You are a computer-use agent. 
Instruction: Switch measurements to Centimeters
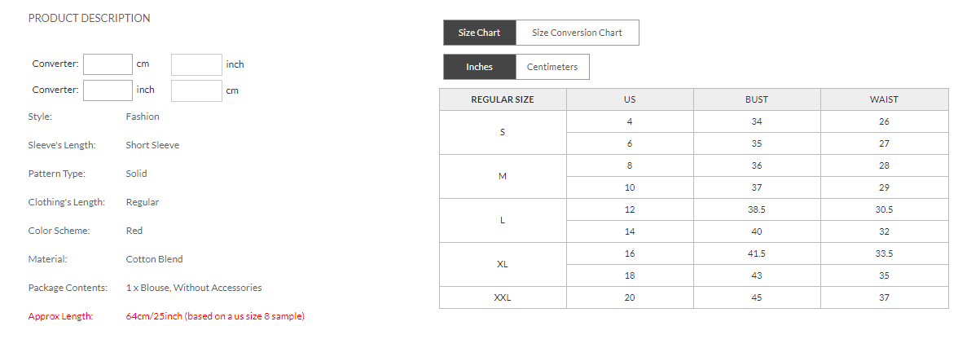(552, 67)
